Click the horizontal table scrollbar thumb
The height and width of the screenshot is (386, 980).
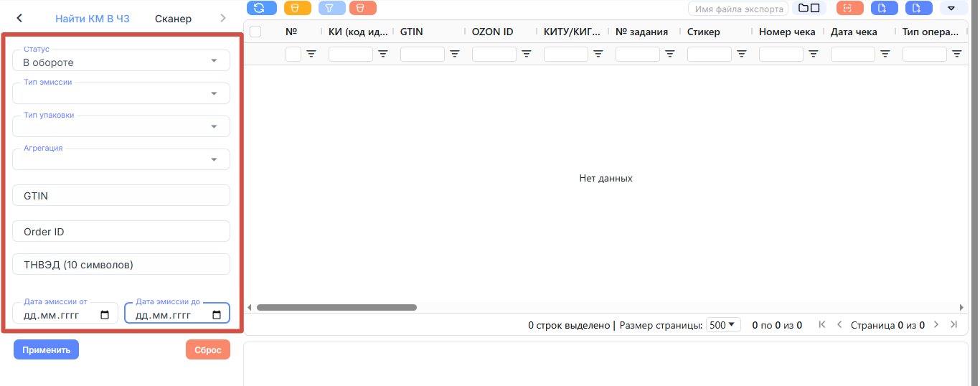[336, 307]
